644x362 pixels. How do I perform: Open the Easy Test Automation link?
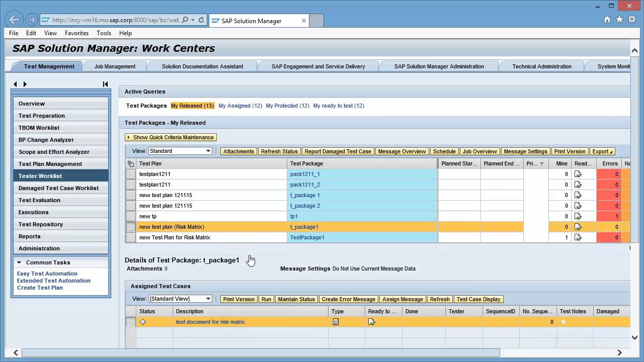47,274
